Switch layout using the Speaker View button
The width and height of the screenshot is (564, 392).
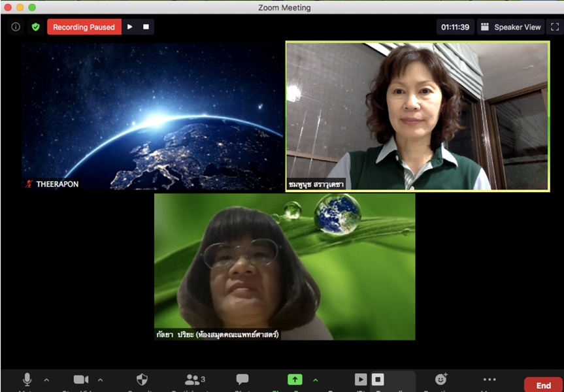pyautogui.click(x=510, y=27)
